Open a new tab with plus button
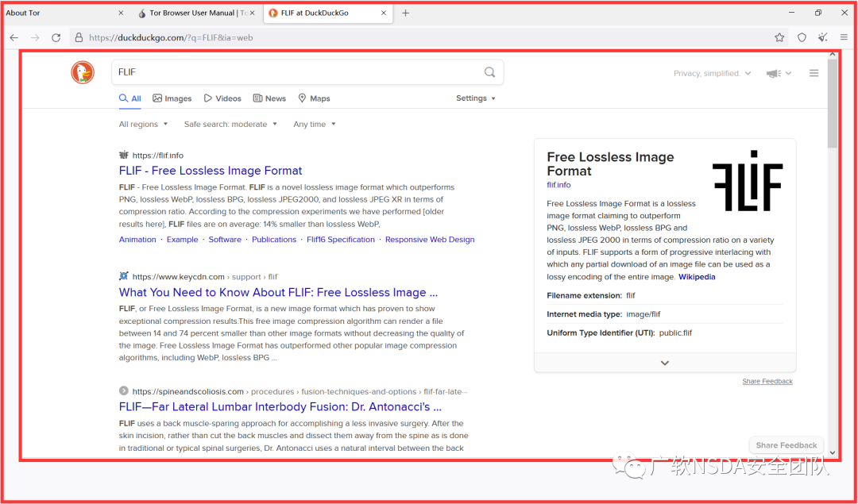 point(405,13)
